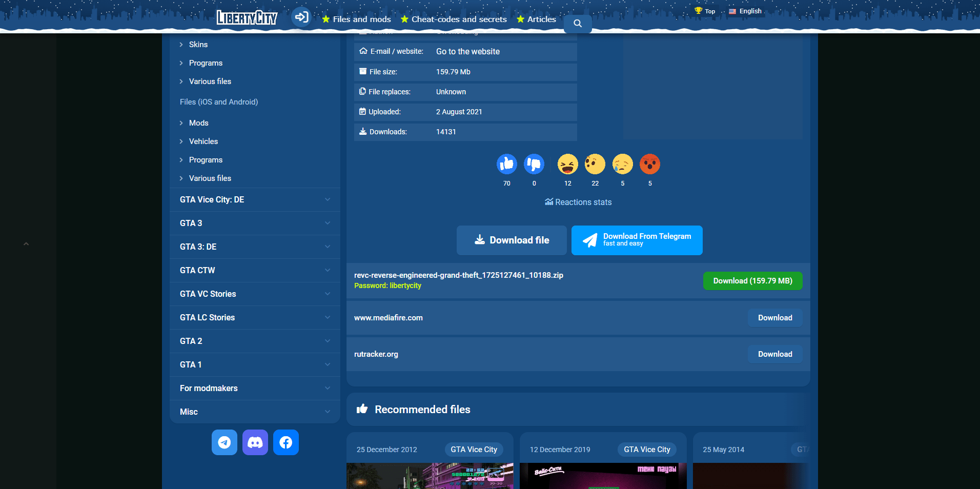Image resolution: width=980 pixels, height=489 pixels.
Task: Click the revc zip file name
Action: coord(459,275)
